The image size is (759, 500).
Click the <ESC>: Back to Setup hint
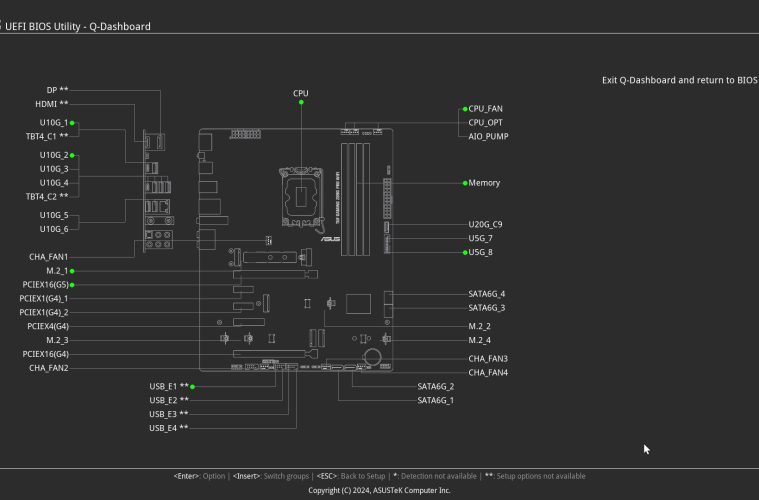(x=351, y=476)
